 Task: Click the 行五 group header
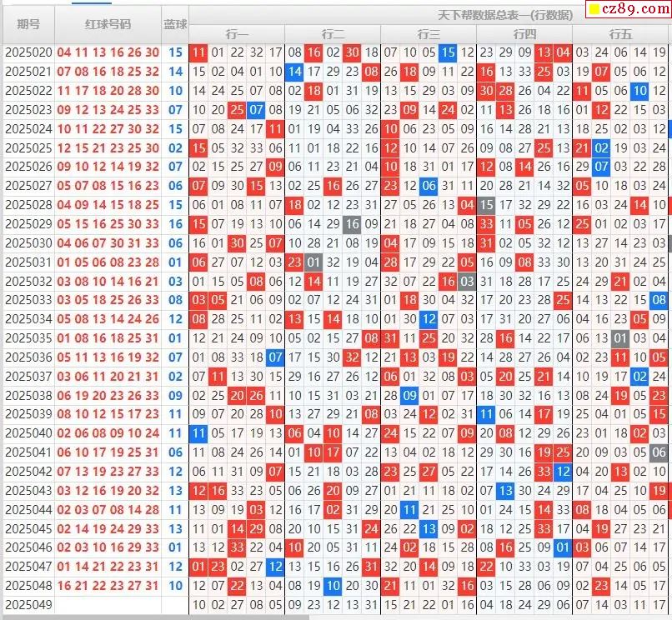[x=620, y=34]
